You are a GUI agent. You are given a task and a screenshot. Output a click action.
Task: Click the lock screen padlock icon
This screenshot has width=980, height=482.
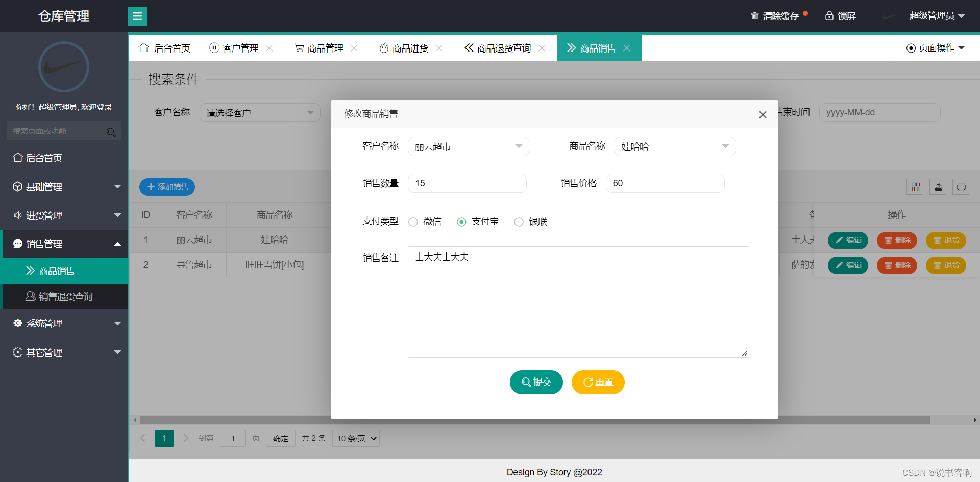click(829, 16)
